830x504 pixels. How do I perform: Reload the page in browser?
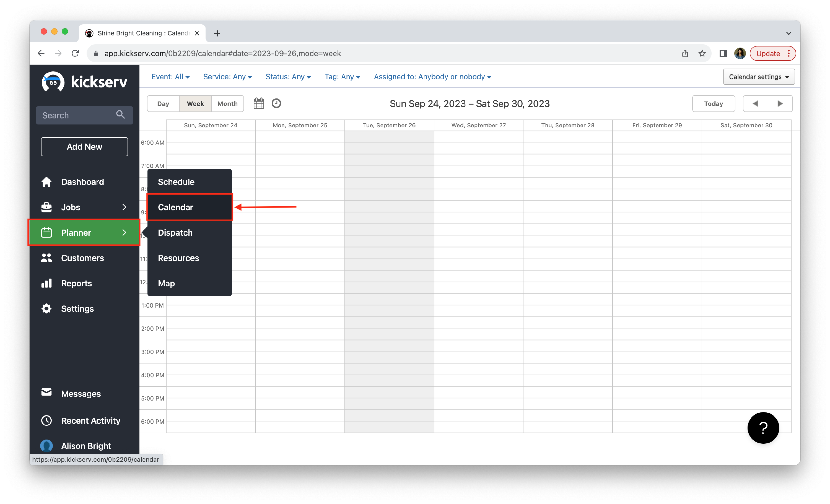[76, 53]
